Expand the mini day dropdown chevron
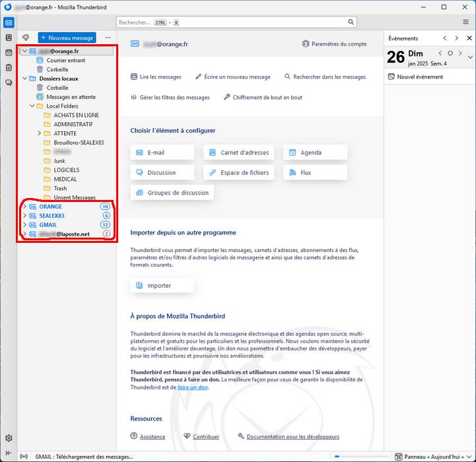Screen dimensions: 476x462 click(470, 57)
